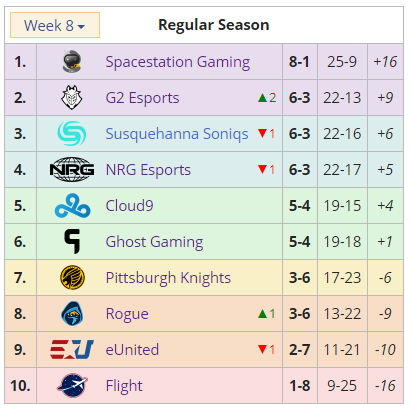Screen dimensions: 411x409
Task: Open the G2 Esports team link
Action: [x=142, y=98]
